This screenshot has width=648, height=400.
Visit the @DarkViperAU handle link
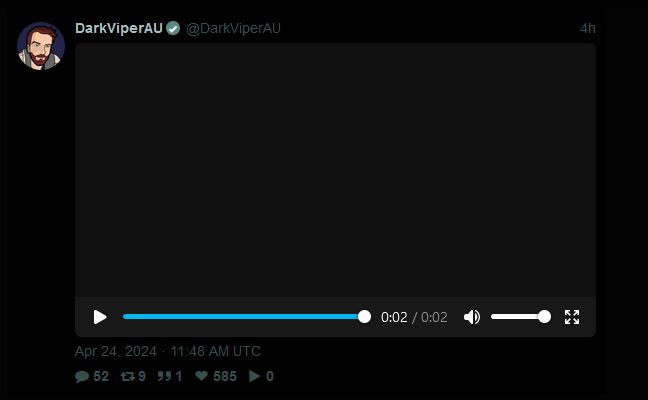tap(233, 28)
